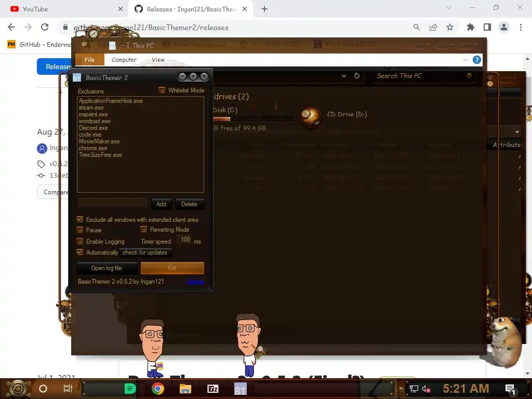The width and height of the screenshot is (532, 399).
Task: Open the GitHub link in BasicThemer
Action: coord(195,282)
